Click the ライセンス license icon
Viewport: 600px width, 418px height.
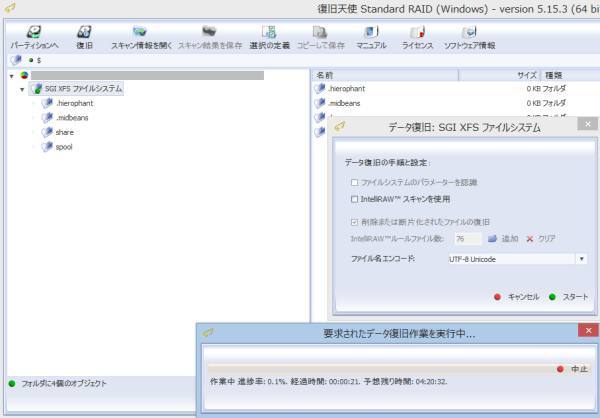click(x=417, y=32)
